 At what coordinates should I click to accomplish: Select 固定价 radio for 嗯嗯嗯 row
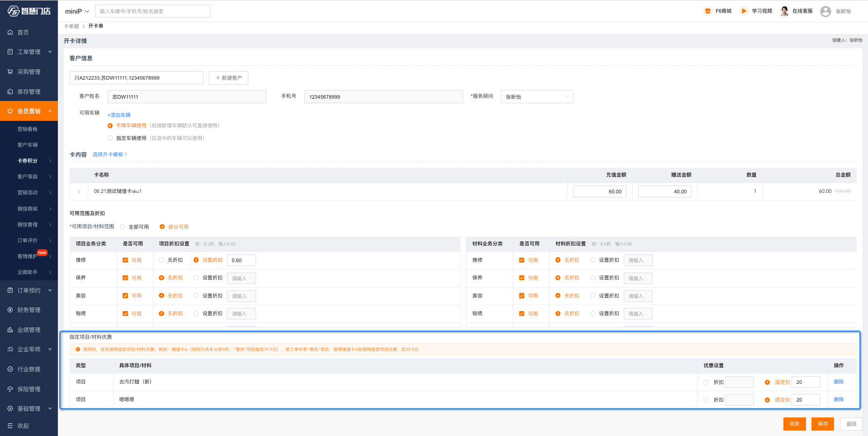click(767, 400)
